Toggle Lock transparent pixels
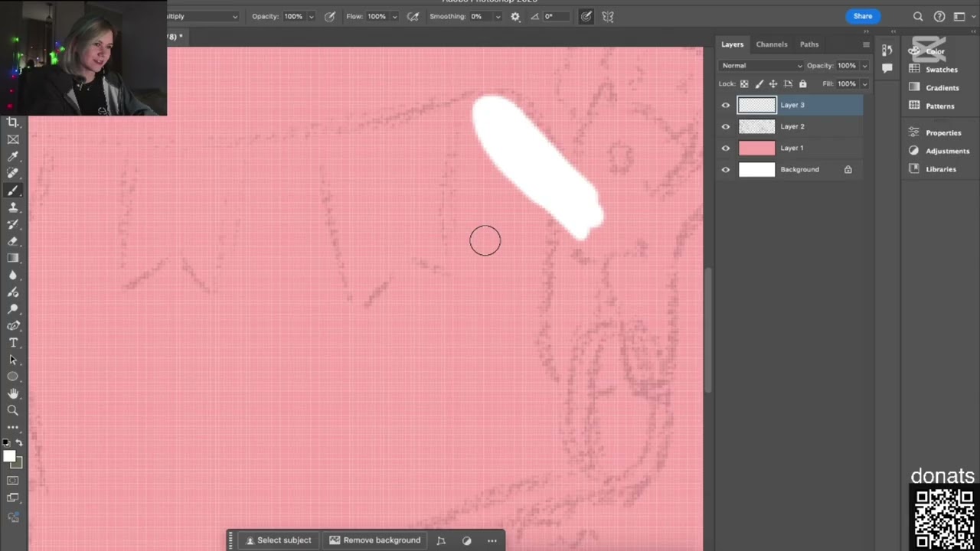The height and width of the screenshot is (551, 980). coord(744,84)
